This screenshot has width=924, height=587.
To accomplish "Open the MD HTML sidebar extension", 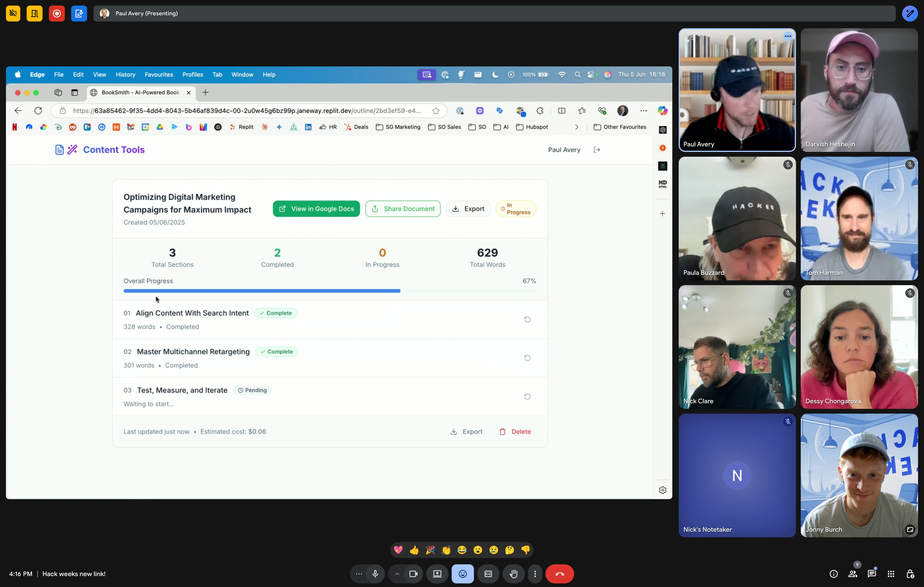I will point(662,184).
